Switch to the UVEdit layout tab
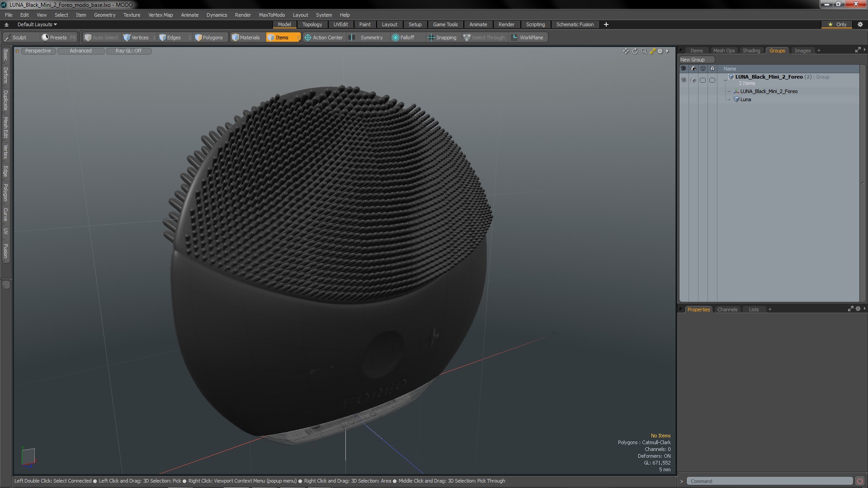Image resolution: width=868 pixels, height=488 pixels. [x=340, y=24]
